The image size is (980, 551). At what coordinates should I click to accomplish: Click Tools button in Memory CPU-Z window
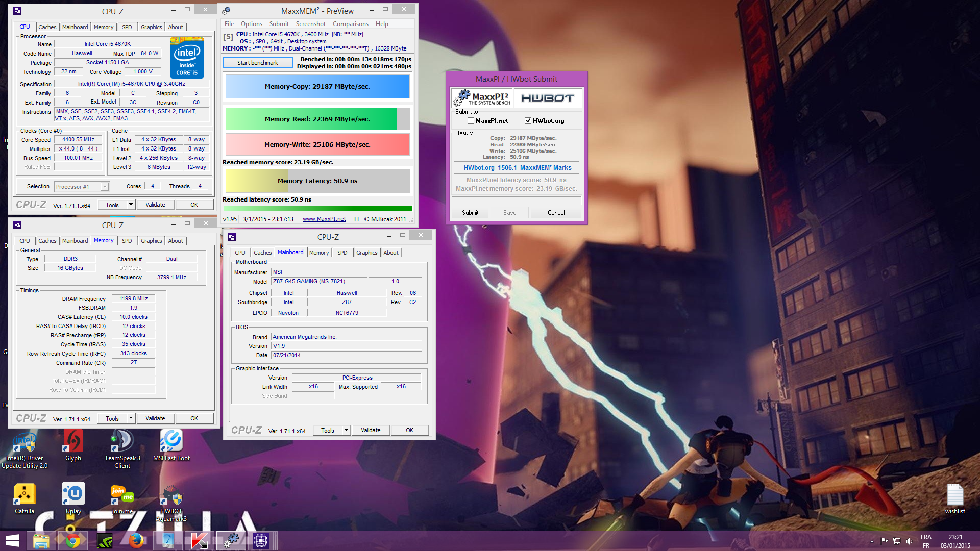pos(112,418)
